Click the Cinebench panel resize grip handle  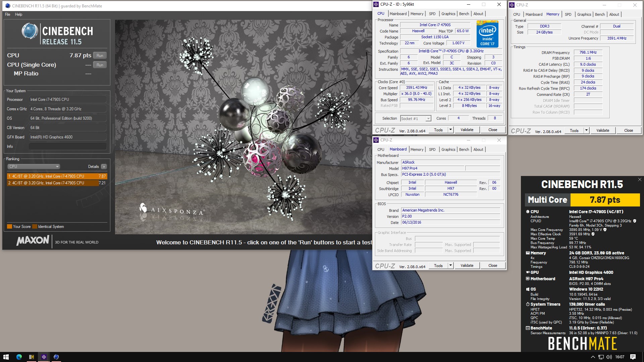113,133
